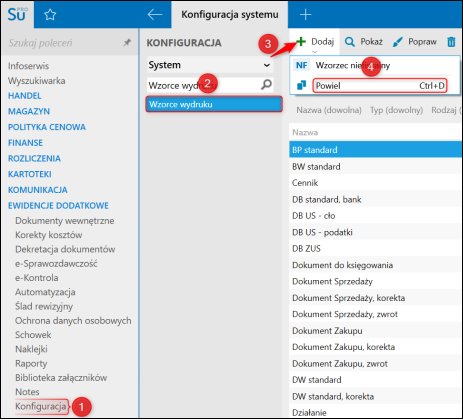Click the trash delete icon in toolbar
The height and width of the screenshot is (419, 463).
[451, 42]
